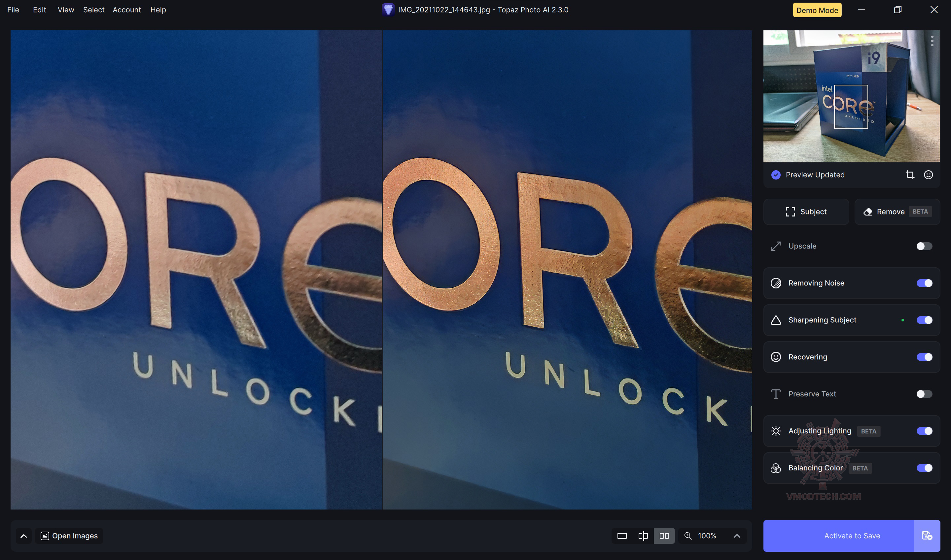Click the face recovery smiley icon
Viewport: 951px width, 560px height.
click(x=928, y=175)
